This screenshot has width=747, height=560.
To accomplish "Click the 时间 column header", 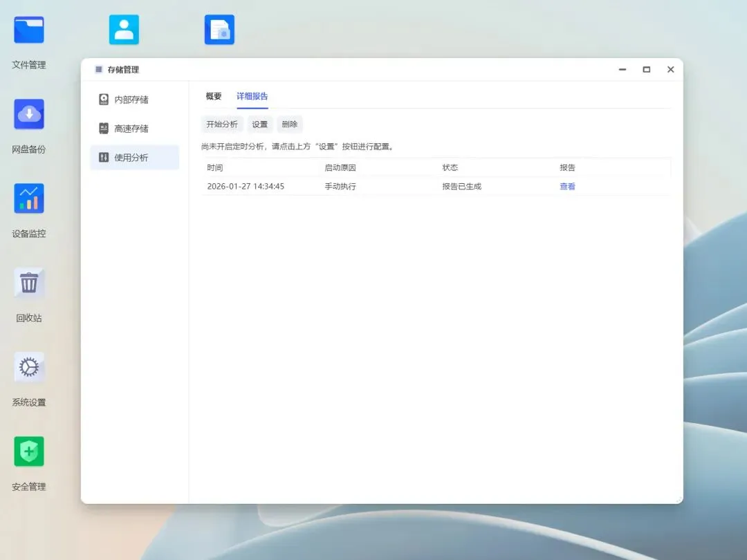I will (215, 167).
